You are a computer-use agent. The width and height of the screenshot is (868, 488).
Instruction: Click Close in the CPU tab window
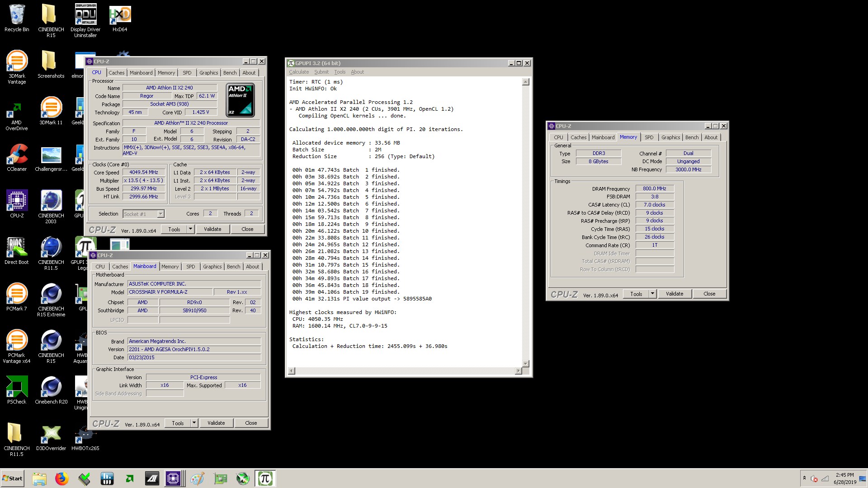pyautogui.click(x=247, y=229)
